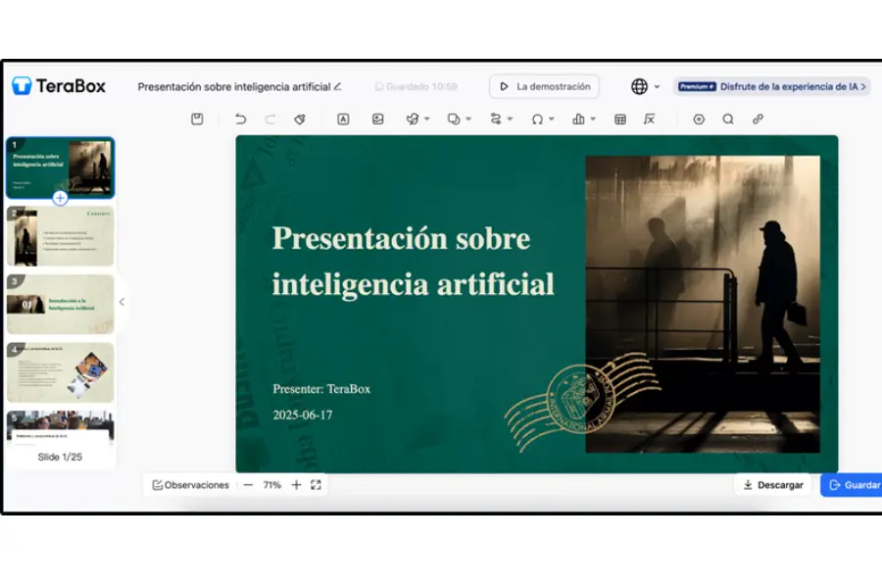Edit title using pencil icon
This screenshot has width=882, height=588.
[x=337, y=86]
